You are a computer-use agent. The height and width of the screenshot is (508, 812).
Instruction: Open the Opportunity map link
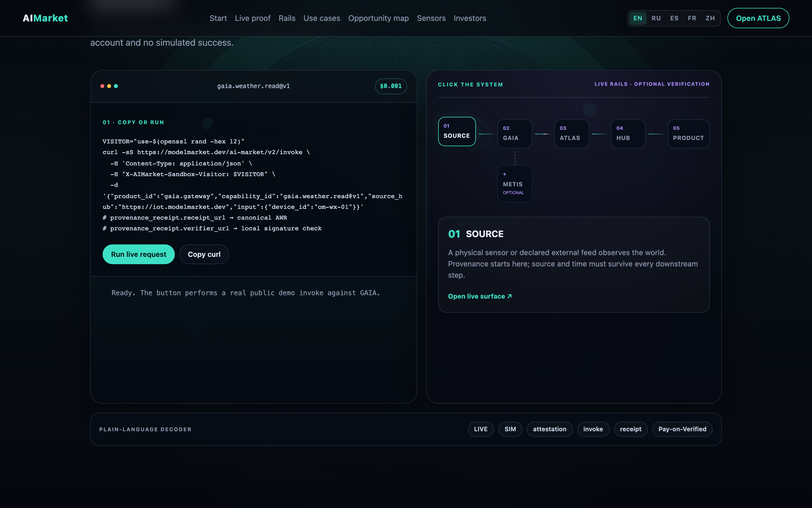pyautogui.click(x=378, y=18)
